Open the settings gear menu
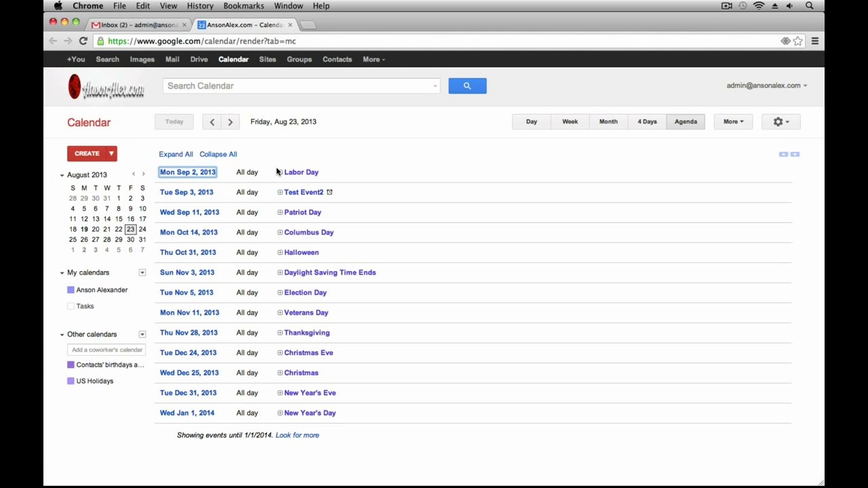This screenshot has height=488, width=868. pyautogui.click(x=781, y=122)
